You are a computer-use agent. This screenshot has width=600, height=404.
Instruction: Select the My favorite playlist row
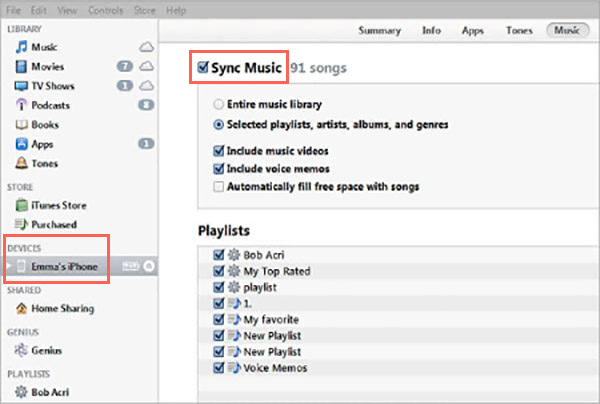[398, 319]
